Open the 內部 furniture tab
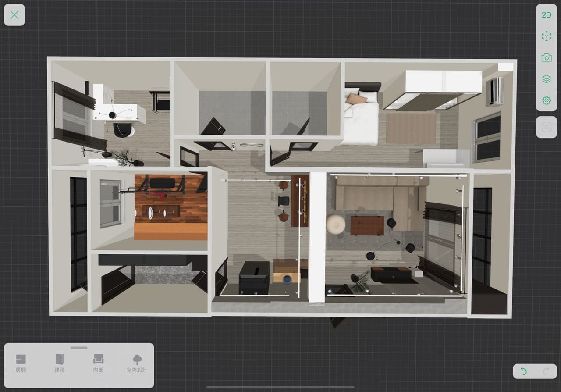 [x=98, y=363]
